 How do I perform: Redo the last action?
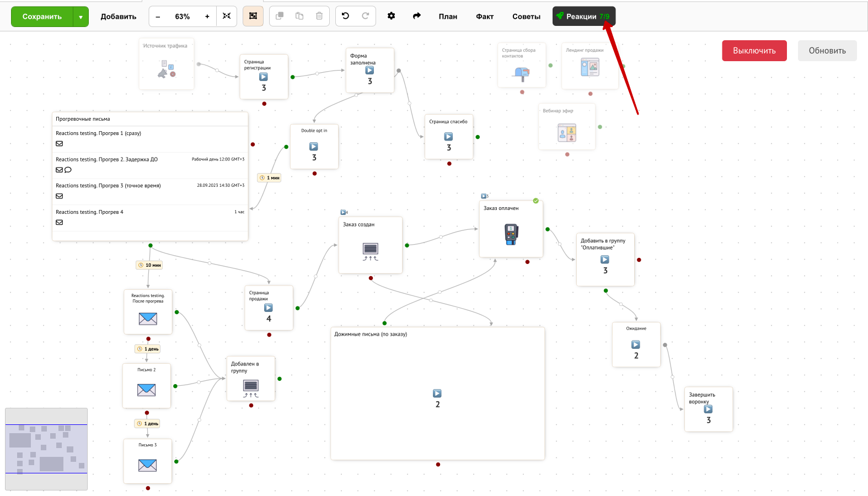pyautogui.click(x=365, y=16)
